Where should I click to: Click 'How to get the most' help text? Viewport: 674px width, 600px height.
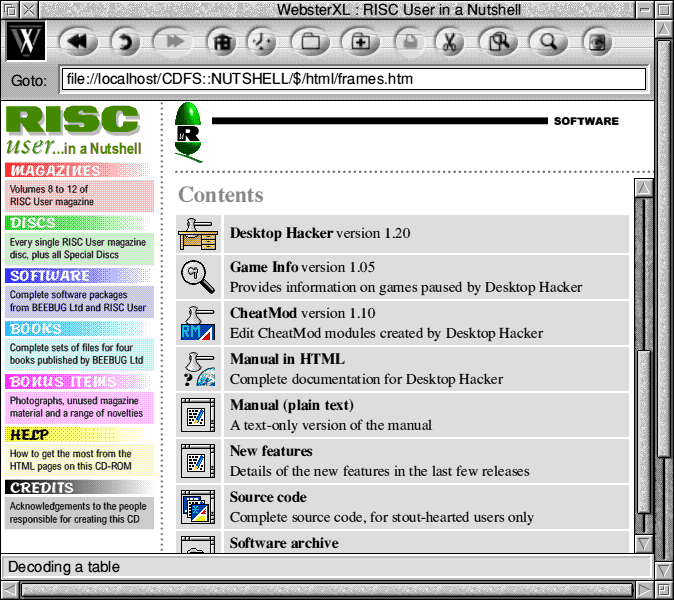tap(79, 460)
